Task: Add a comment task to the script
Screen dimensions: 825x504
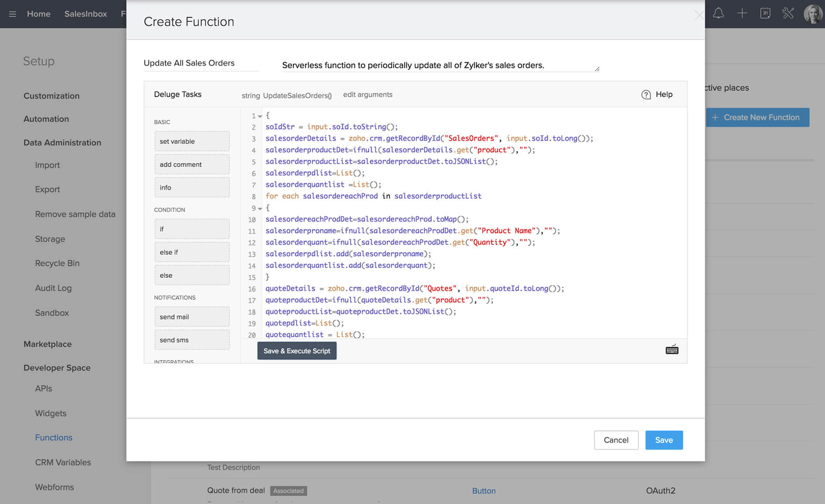Action: click(x=192, y=164)
